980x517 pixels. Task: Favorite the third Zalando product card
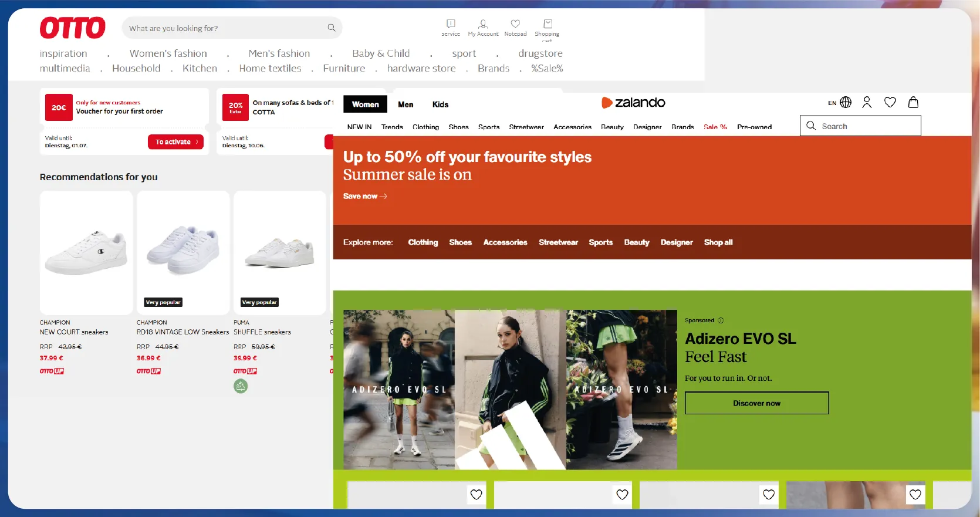tap(769, 495)
